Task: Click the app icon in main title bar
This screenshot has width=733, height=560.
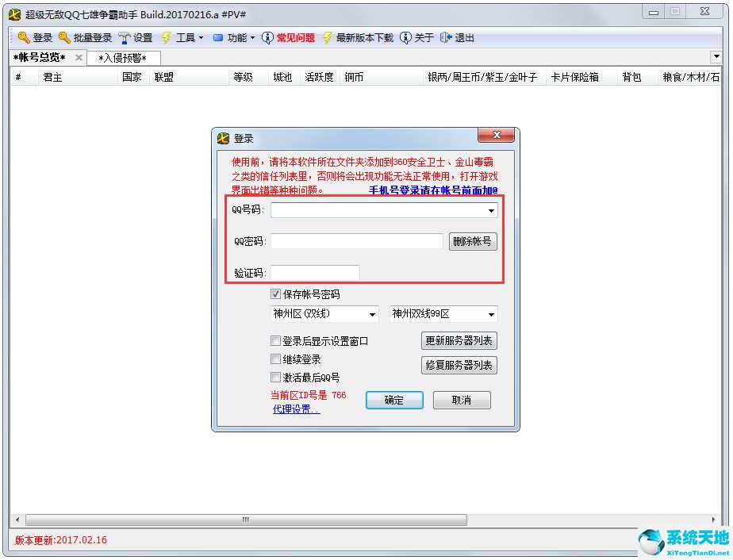Action: (14, 14)
